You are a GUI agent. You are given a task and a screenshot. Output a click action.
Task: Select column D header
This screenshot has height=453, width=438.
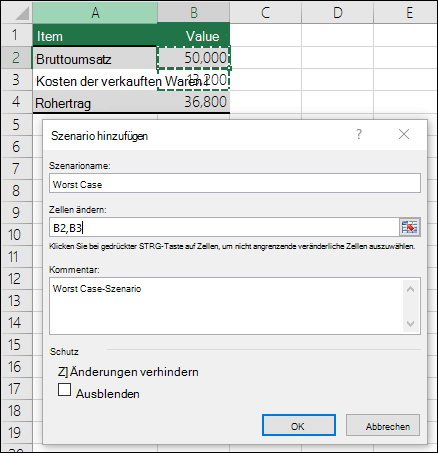click(x=337, y=13)
